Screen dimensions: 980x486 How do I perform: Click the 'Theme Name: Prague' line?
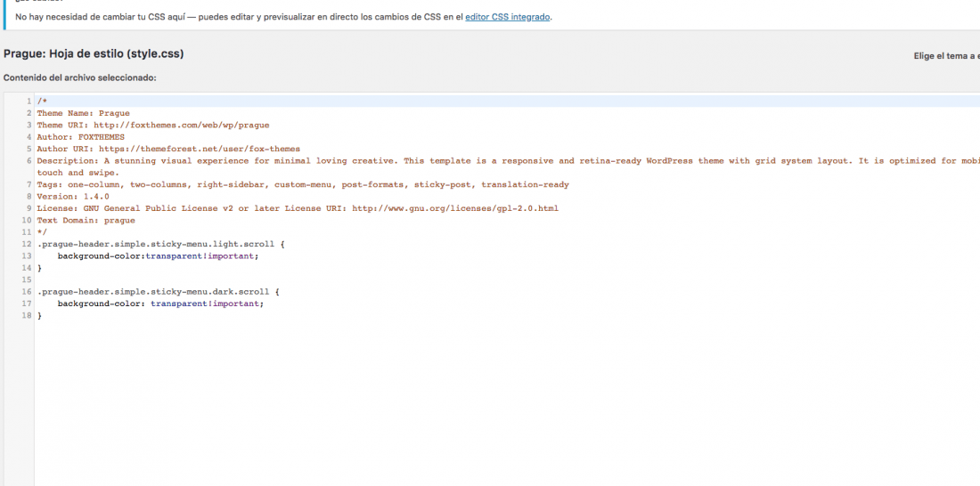83,113
